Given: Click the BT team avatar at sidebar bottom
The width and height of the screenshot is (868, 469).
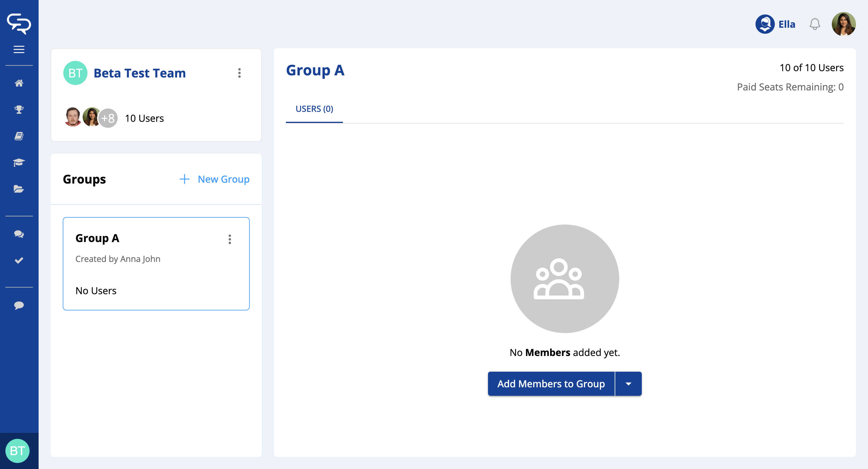Looking at the screenshot, I should pyautogui.click(x=17, y=451).
